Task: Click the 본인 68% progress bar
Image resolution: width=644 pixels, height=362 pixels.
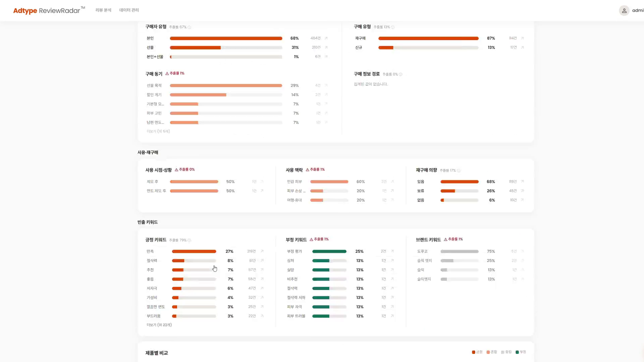Action: pyautogui.click(x=226, y=38)
